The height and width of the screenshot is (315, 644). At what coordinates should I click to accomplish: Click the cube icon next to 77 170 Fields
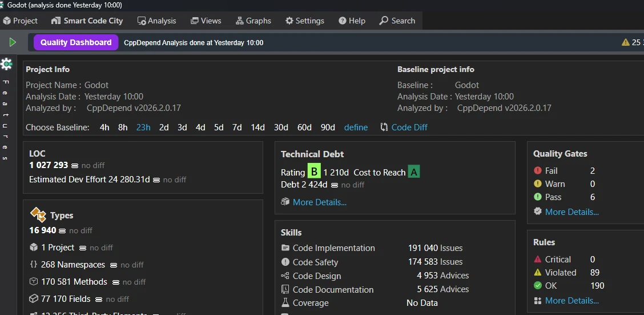tap(34, 299)
